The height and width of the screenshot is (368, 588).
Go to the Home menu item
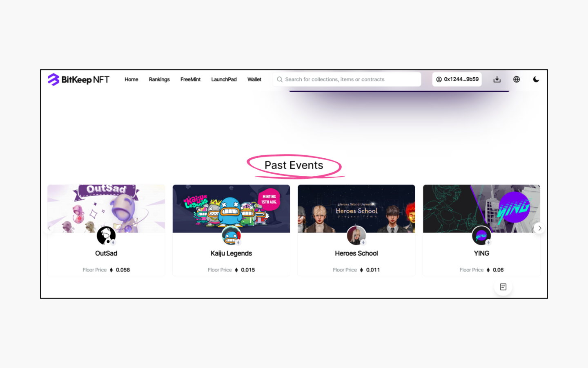[131, 79]
